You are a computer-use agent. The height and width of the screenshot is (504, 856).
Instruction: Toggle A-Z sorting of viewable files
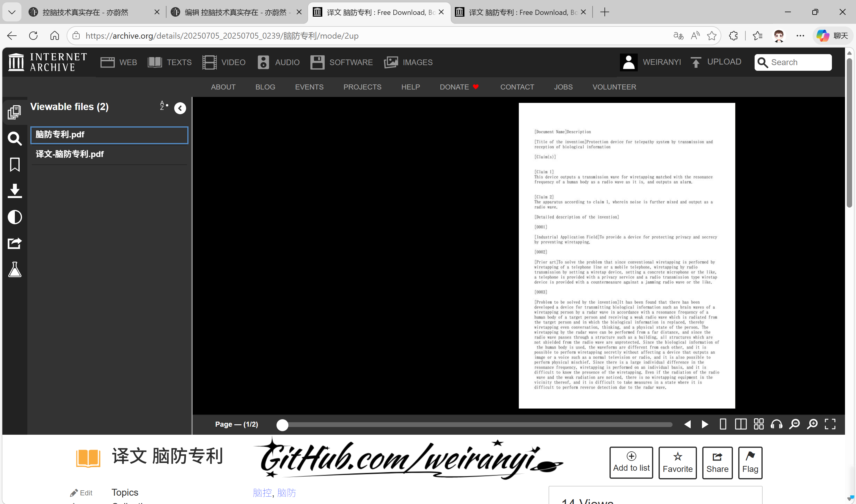point(163,106)
